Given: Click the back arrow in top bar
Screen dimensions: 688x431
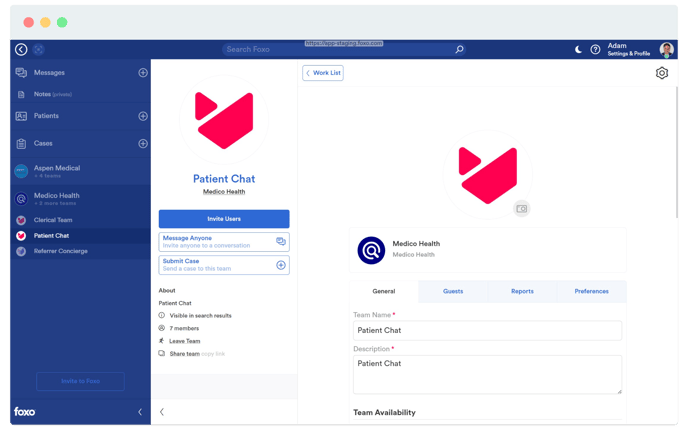Looking at the screenshot, I should [x=21, y=49].
